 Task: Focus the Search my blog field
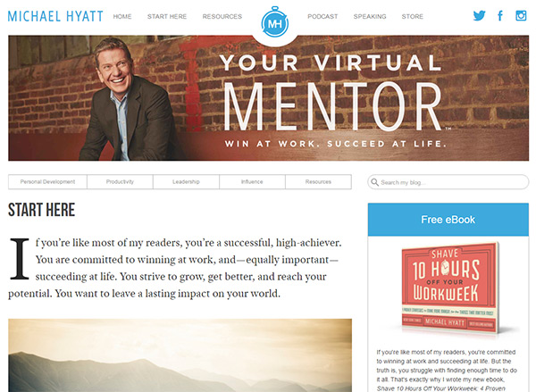click(x=448, y=182)
